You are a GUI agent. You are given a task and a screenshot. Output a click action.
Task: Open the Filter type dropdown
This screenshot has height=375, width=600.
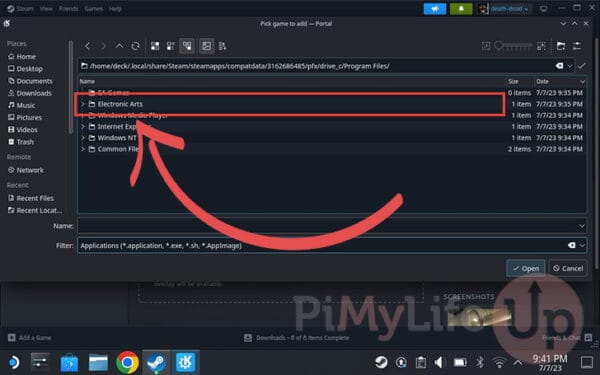pos(582,245)
